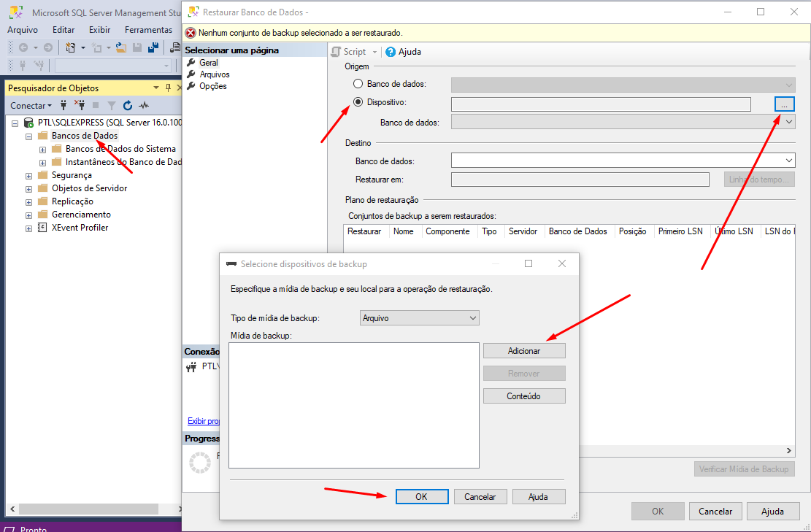
Task: Expand the Gerenciamento node
Action: click(29, 215)
